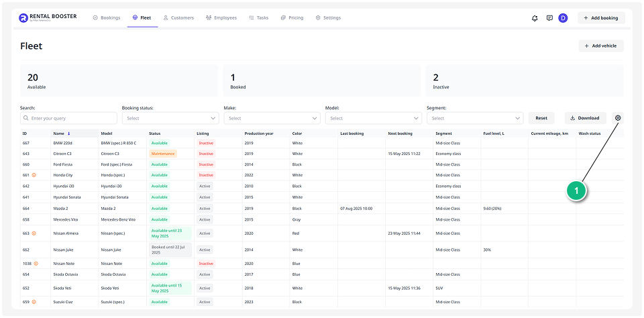Click the Rental Booster logo
This screenshot has height=318, width=644.
[48, 18]
